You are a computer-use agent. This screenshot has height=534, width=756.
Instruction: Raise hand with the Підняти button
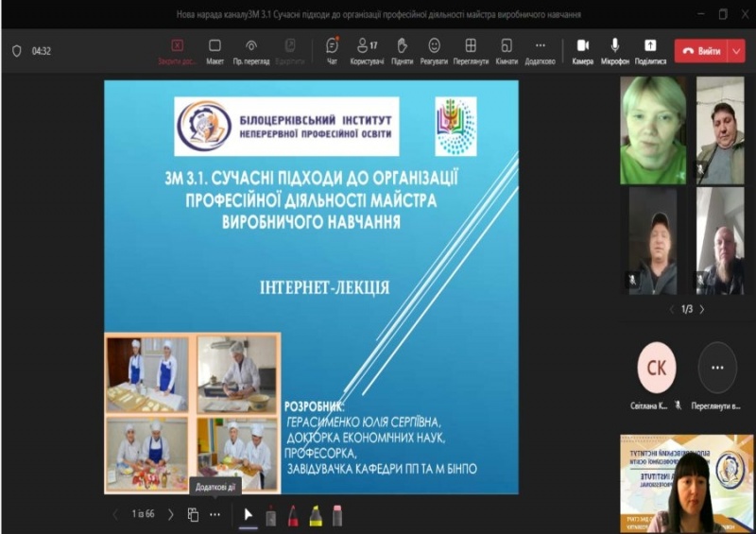point(402,50)
